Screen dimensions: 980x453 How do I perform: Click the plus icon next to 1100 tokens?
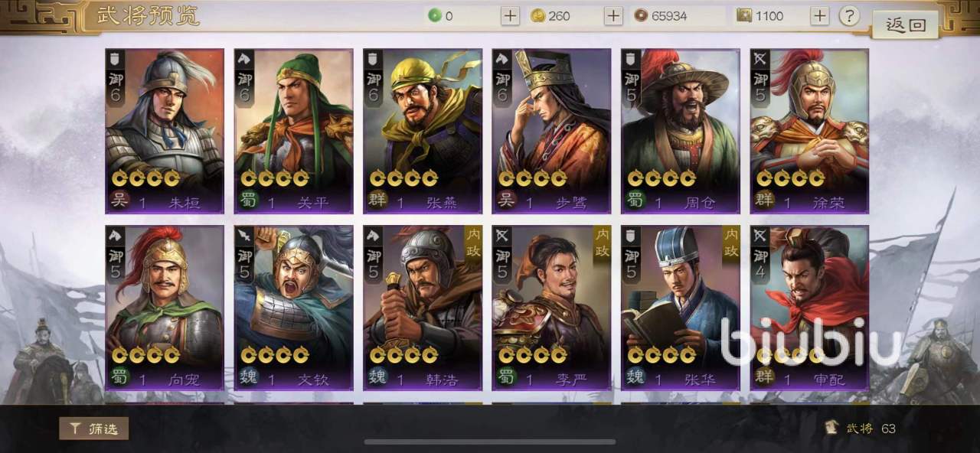820,16
